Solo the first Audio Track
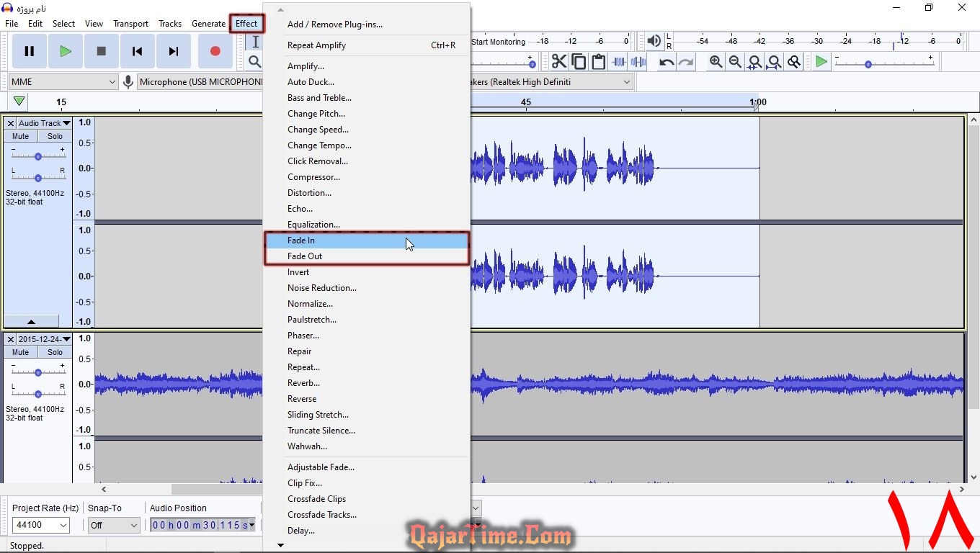 [55, 136]
